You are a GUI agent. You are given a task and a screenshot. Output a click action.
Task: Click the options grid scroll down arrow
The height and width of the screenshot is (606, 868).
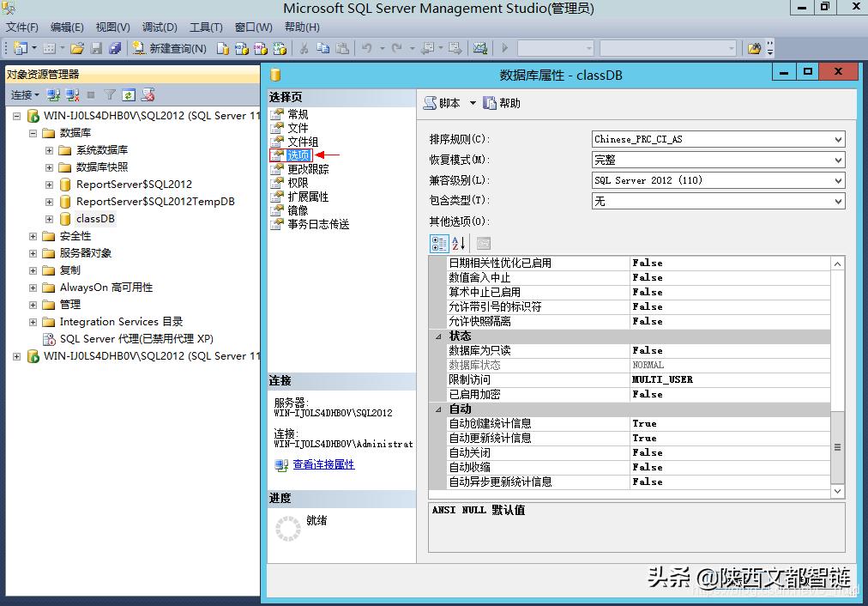(x=838, y=491)
